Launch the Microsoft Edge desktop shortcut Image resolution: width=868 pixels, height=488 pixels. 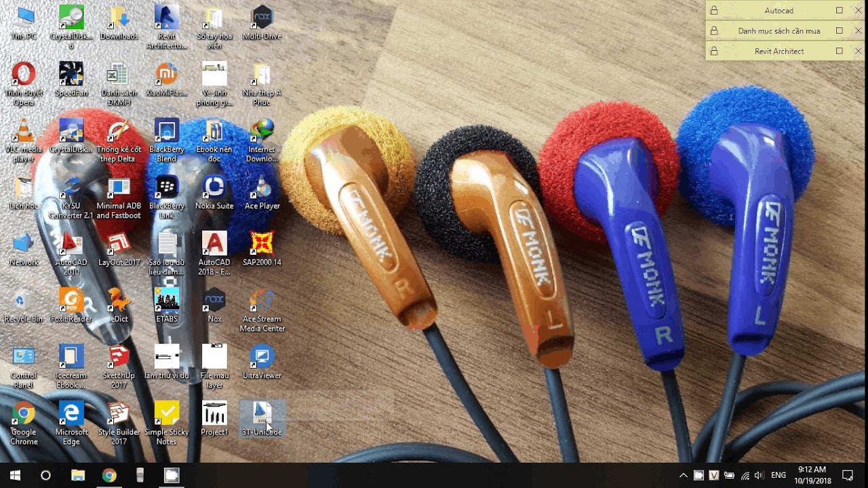[71, 423]
